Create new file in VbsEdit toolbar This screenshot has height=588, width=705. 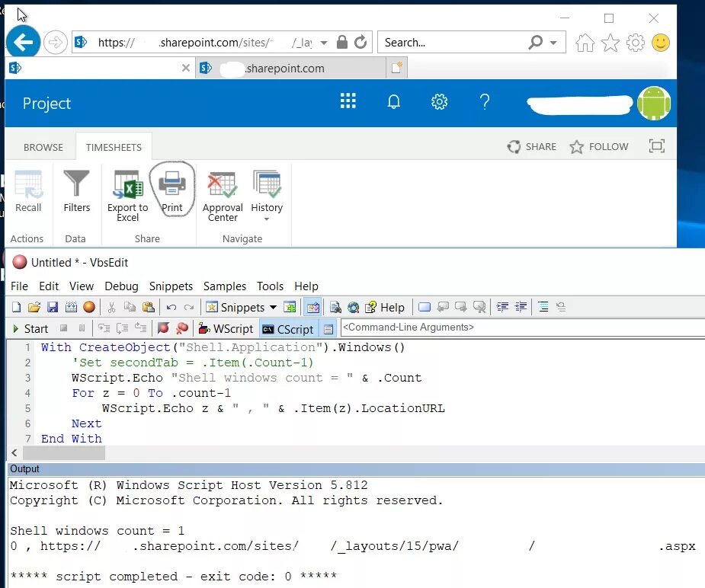click(16, 307)
